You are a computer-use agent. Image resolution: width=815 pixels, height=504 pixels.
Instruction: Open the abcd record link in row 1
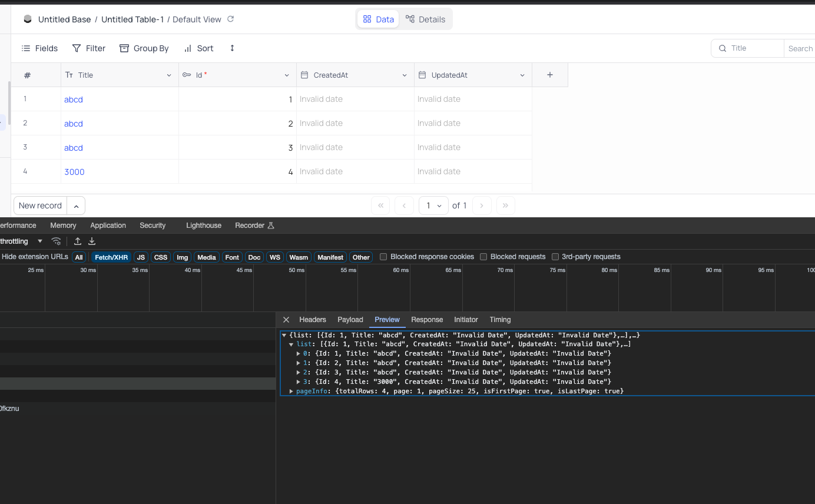click(73, 99)
